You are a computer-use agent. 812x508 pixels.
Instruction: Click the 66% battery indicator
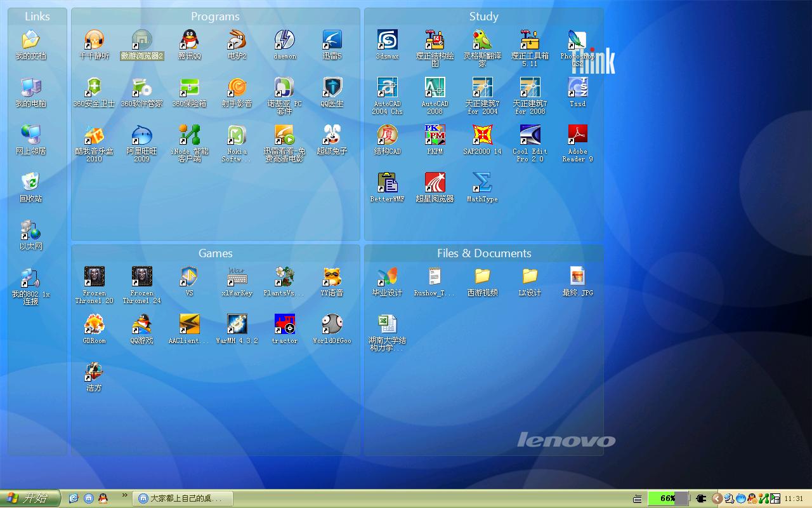pos(668,498)
